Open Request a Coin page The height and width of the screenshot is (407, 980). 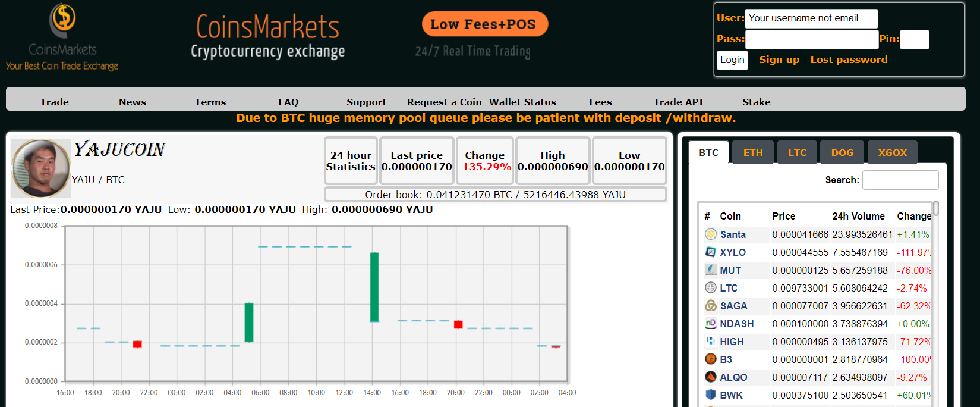(x=445, y=102)
